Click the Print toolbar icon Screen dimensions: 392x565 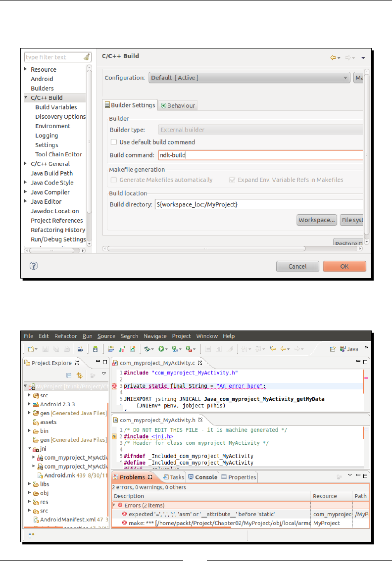pos(67,348)
